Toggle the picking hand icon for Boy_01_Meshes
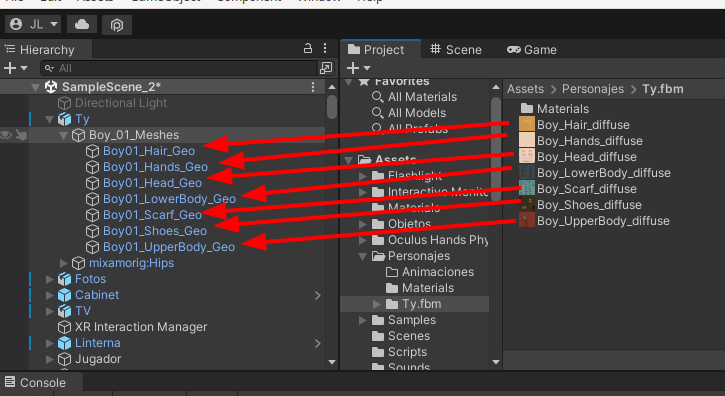 coord(21,135)
